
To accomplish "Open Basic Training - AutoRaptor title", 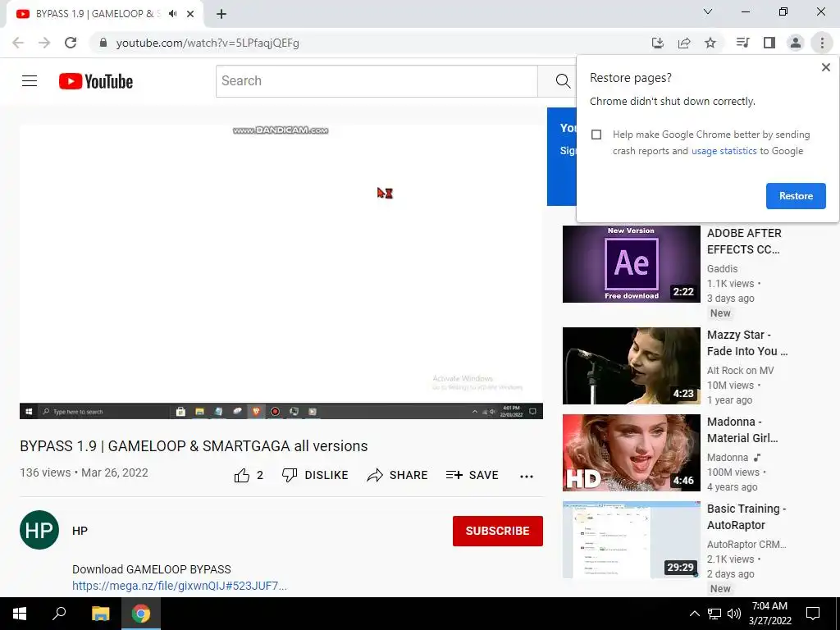I will click(746, 517).
